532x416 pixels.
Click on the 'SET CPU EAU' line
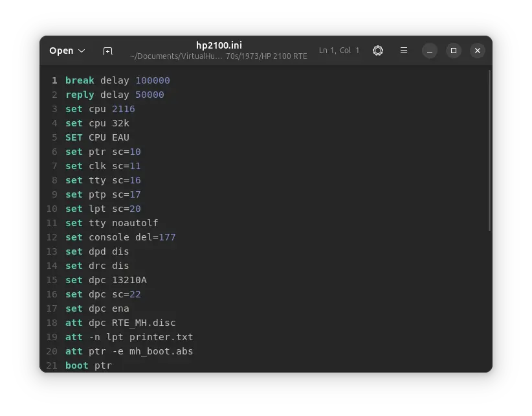97,137
